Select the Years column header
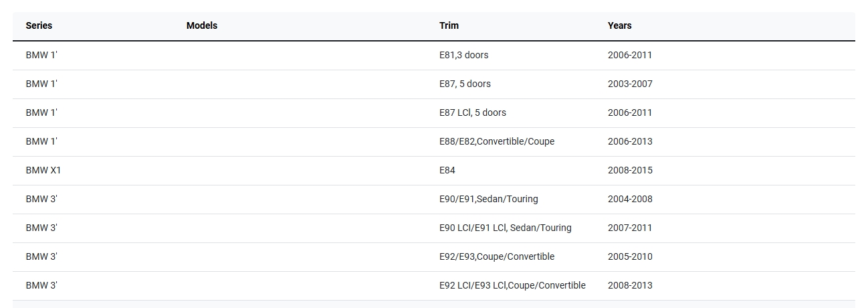Viewport: 868px width, 308px height. (x=619, y=25)
